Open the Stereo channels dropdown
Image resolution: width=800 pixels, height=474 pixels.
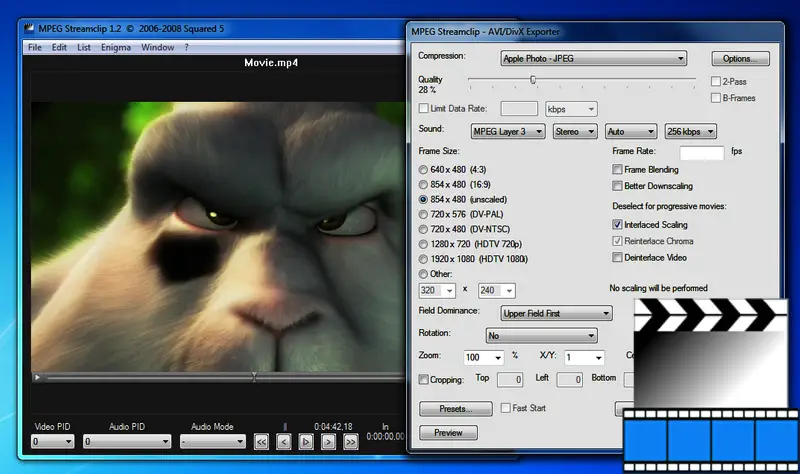575,132
